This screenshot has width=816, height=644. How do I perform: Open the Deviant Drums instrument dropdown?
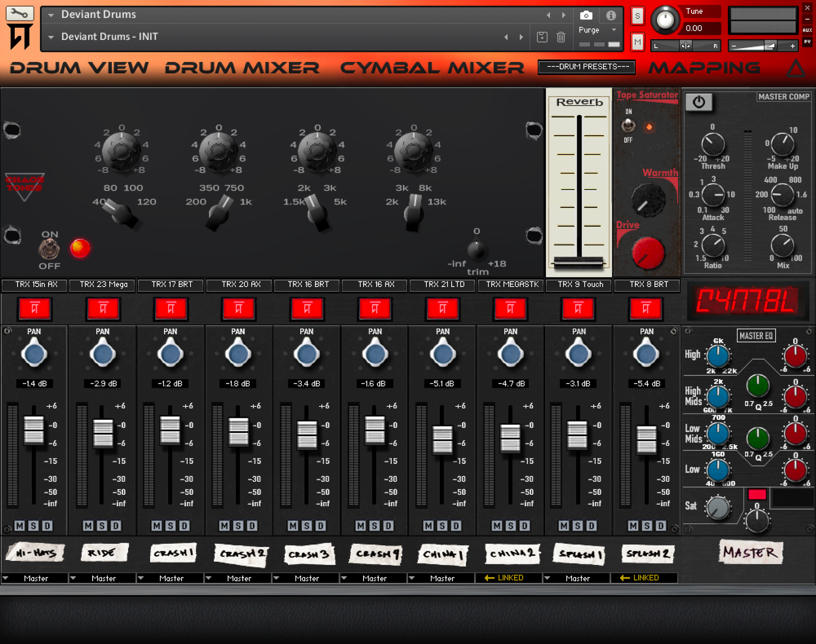coord(51,15)
